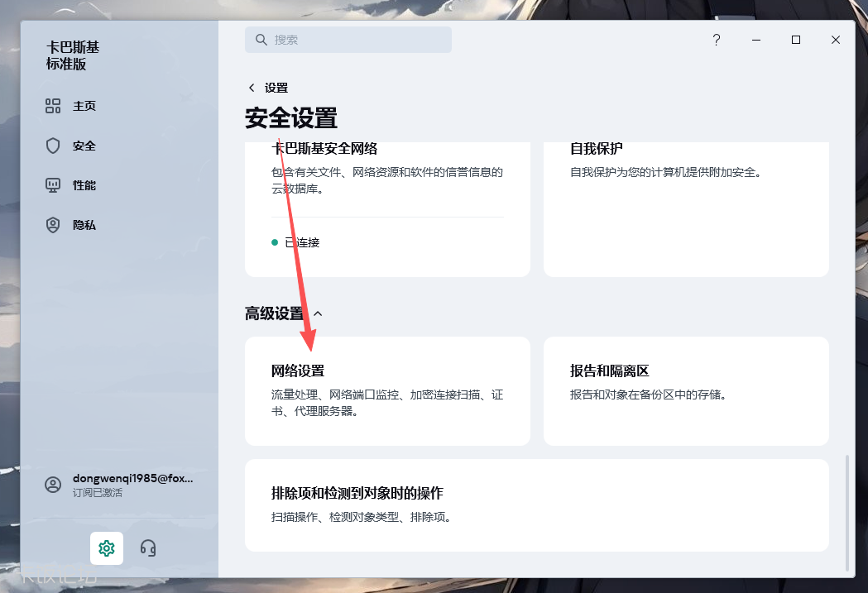Click the magnifier icon in the search bar

261,40
